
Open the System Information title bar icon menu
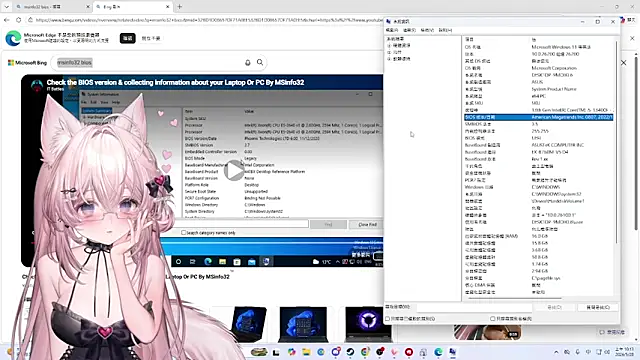pos(388,21)
